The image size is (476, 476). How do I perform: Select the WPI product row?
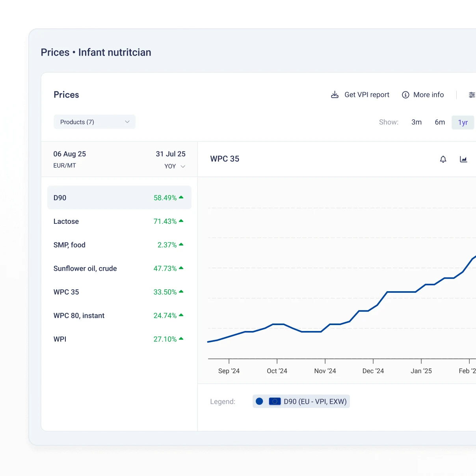coord(119,339)
